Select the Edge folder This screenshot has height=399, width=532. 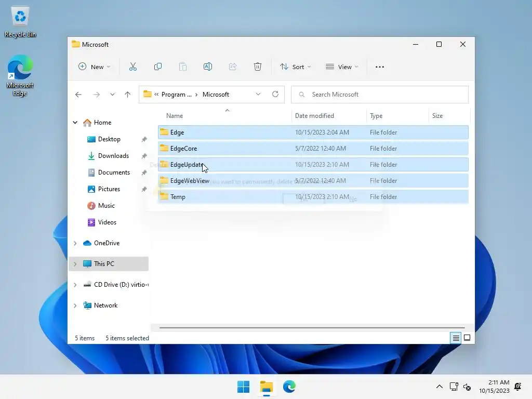[x=313, y=132]
